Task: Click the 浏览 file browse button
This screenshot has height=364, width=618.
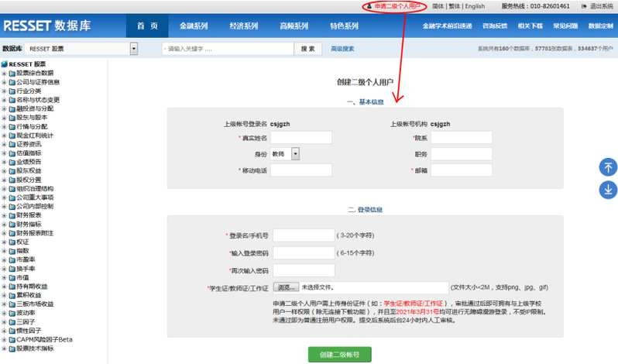Action: [x=286, y=287]
